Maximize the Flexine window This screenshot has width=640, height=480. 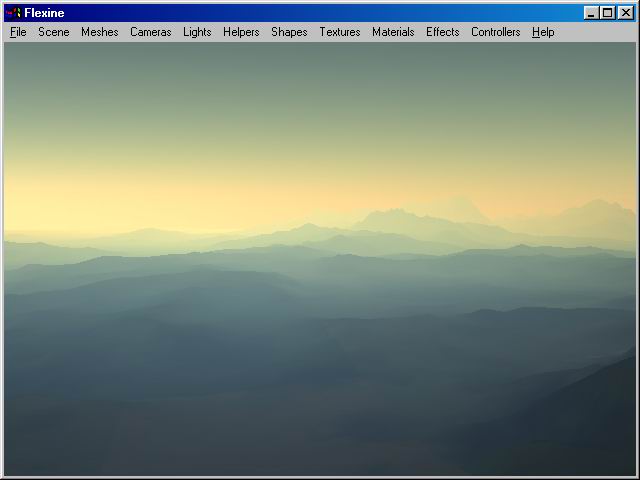pos(607,13)
